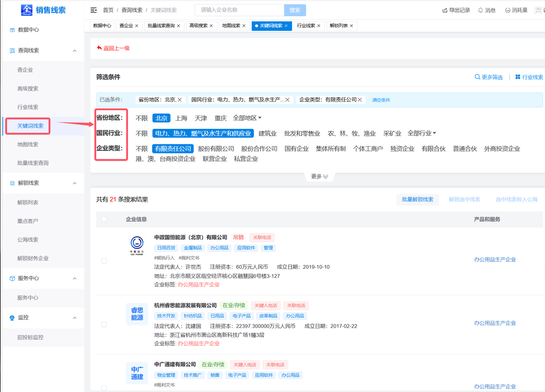Open the 全部地区 dropdown
Screen dimensions: 545x392
pyautogui.click(x=247, y=118)
